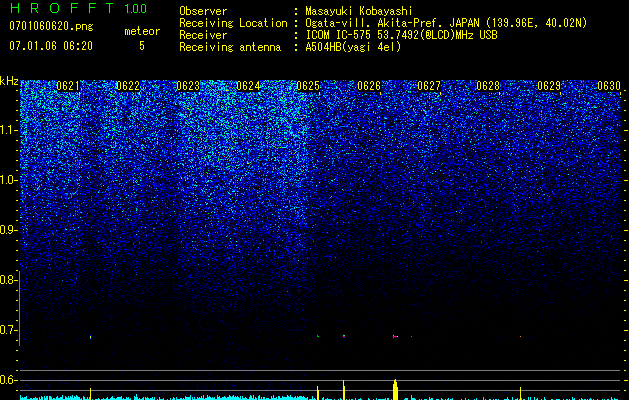Click the 'Receiving antenna' label
This screenshot has height=400, width=629.
pos(230,47)
